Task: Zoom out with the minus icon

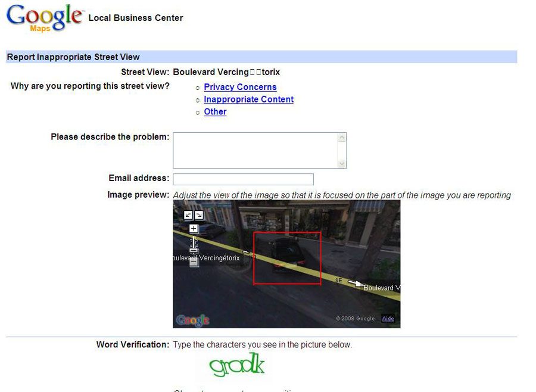Action: 194,262
